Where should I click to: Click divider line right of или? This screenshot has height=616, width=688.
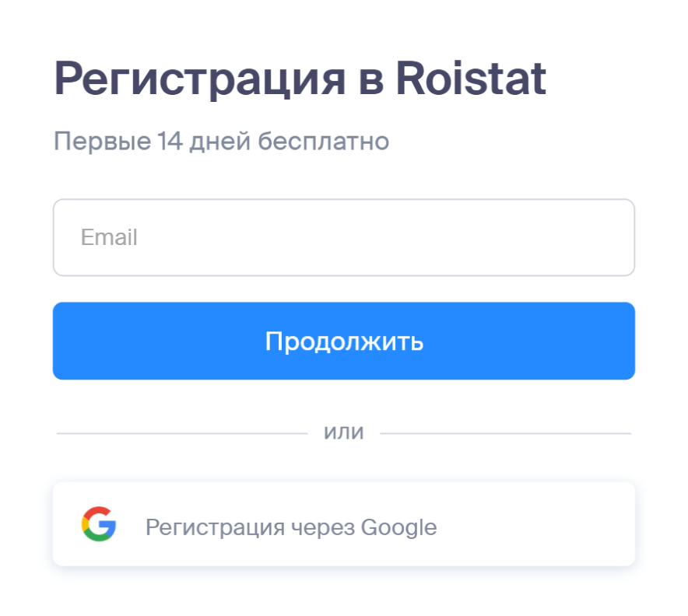[505, 433]
